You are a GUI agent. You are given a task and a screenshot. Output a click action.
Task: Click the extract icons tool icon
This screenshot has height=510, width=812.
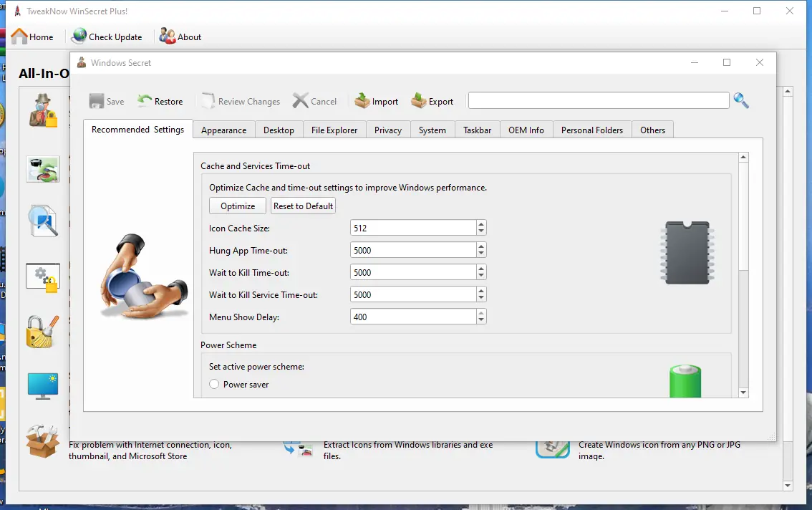tap(299, 449)
